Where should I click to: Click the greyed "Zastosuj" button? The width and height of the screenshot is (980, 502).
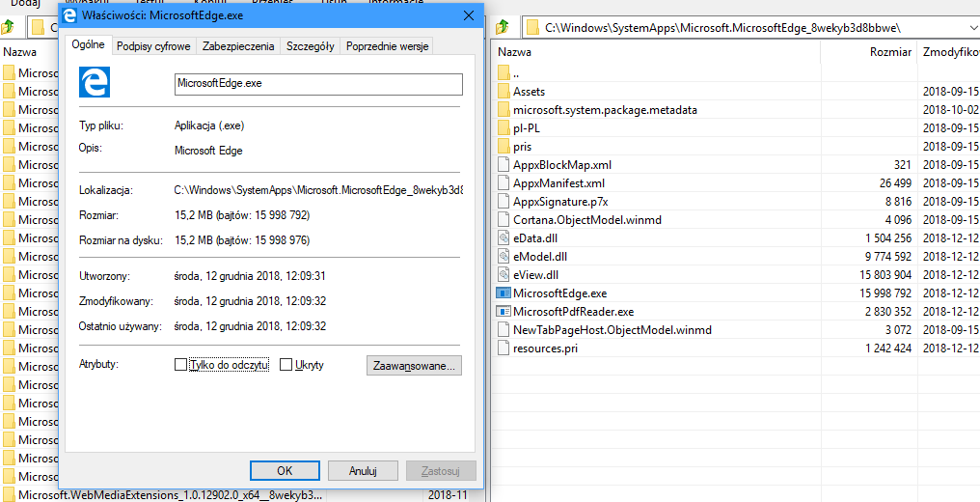point(441,471)
